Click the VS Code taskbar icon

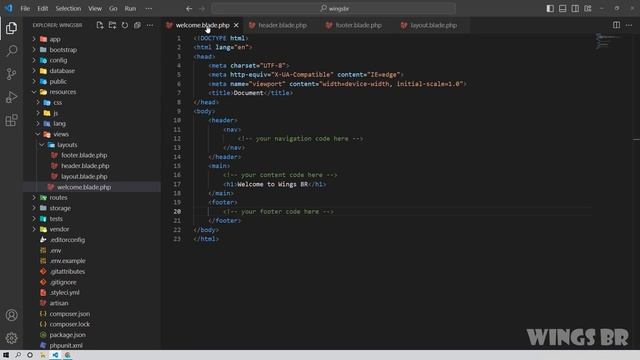pyautogui.click(x=55, y=355)
